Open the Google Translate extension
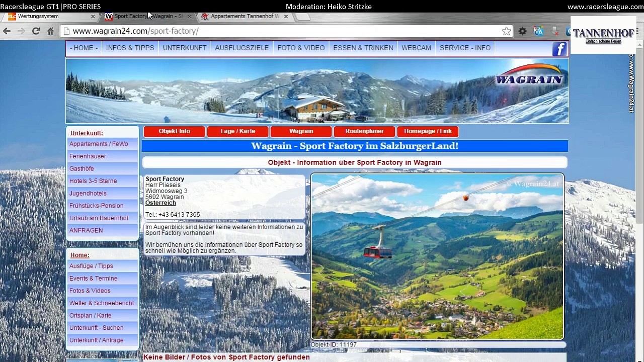 (x=539, y=31)
